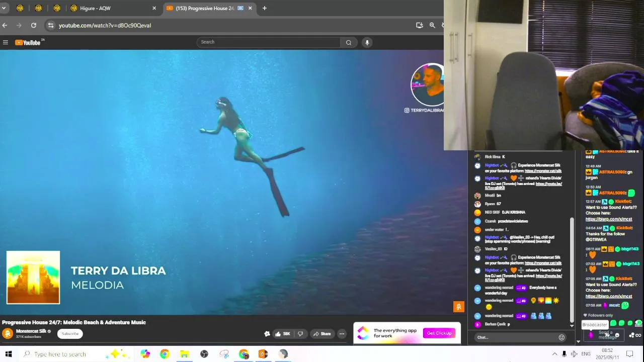Image resolution: width=644 pixels, height=362 pixels.
Task: Open File Explorer from the taskbar
Action: 184,354
